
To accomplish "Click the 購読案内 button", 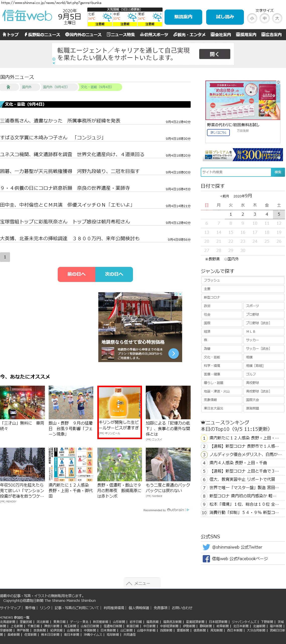I will (183, 17).
